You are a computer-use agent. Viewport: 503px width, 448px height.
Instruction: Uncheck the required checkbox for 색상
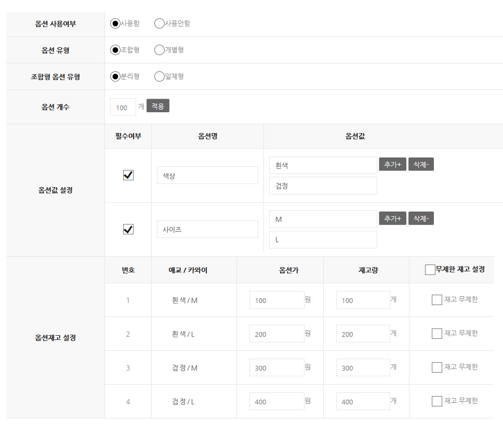point(128,175)
